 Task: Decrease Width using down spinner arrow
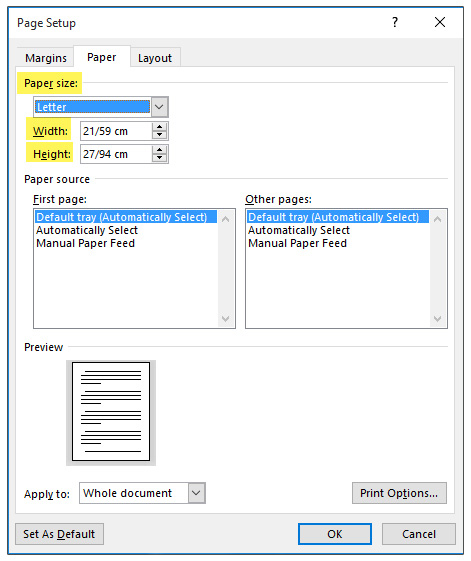pyautogui.click(x=160, y=135)
